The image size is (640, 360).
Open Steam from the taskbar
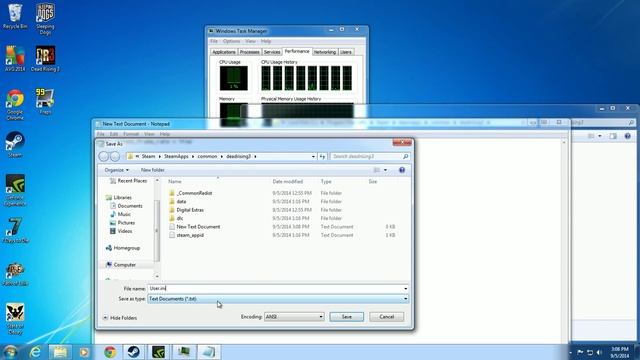point(133,352)
